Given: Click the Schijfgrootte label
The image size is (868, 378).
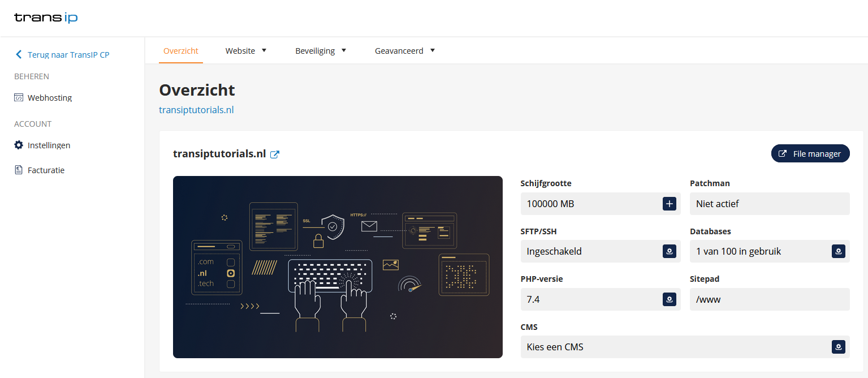Looking at the screenshot, I should tap(546, 183).
